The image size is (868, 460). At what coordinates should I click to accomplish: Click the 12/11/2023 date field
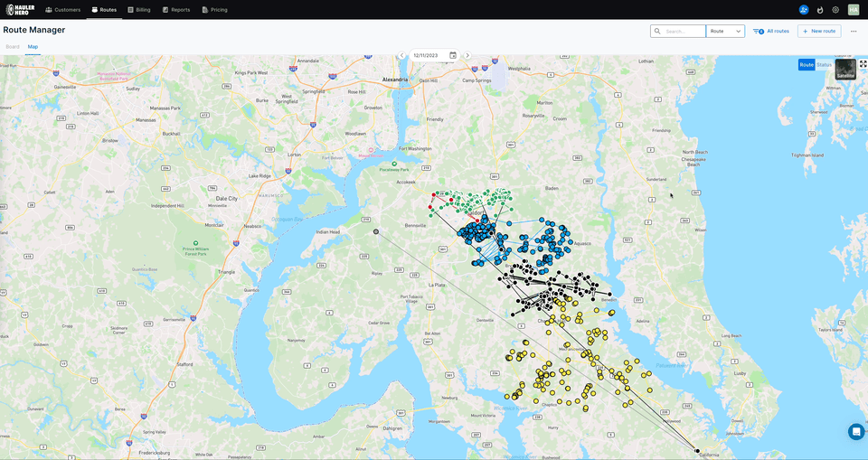click(426, 55)
